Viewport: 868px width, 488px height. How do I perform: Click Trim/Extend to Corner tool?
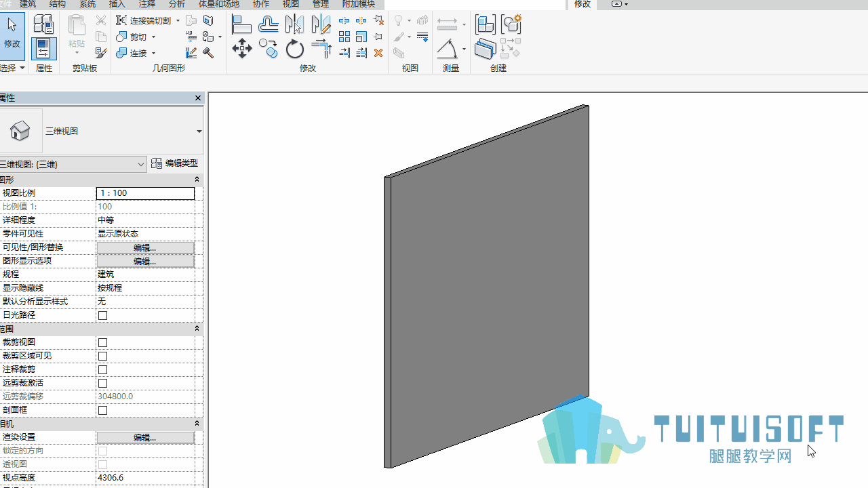click(x=320, y=49)
